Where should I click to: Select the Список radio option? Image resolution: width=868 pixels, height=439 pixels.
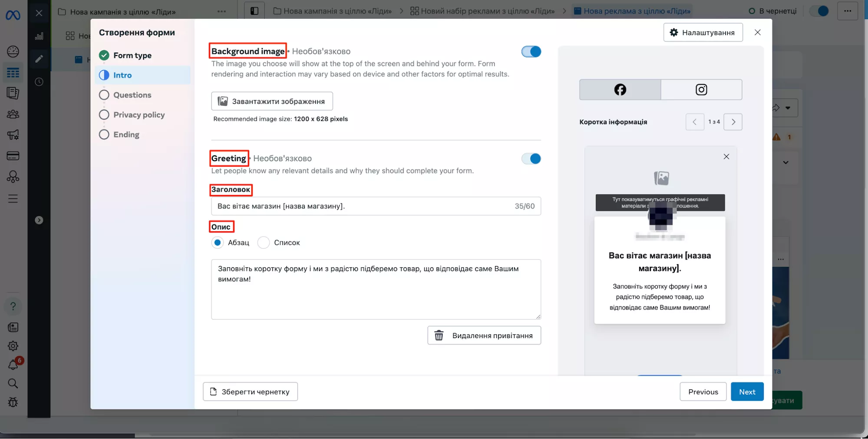tap(264, 243)
